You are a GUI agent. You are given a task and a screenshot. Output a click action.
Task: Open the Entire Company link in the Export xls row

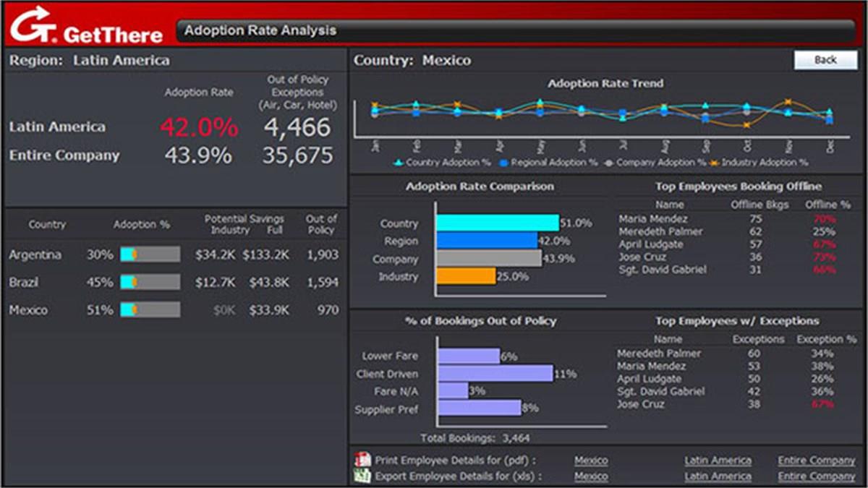pyautogui.click(x=816, y=476)
